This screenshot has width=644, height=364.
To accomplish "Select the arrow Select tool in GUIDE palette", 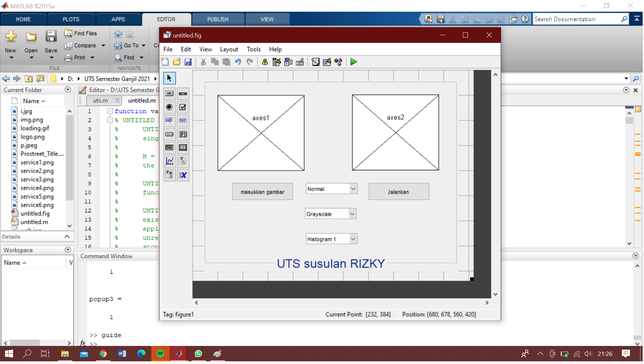I will coord(169,78).
